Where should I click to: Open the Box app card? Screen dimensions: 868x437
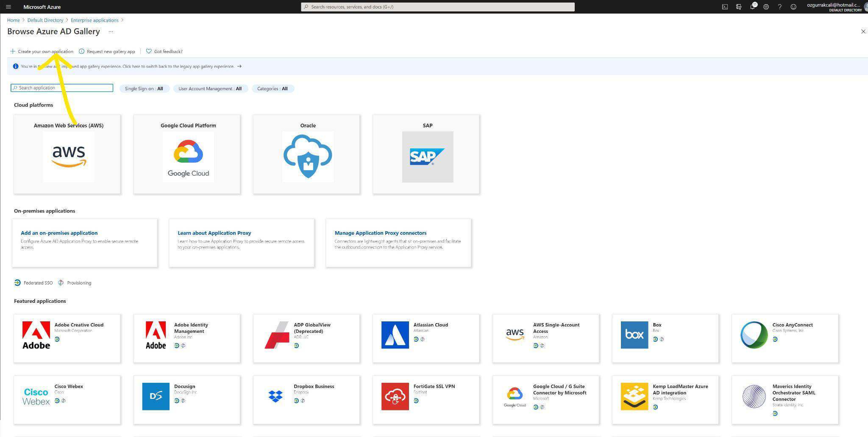point(665,338)
